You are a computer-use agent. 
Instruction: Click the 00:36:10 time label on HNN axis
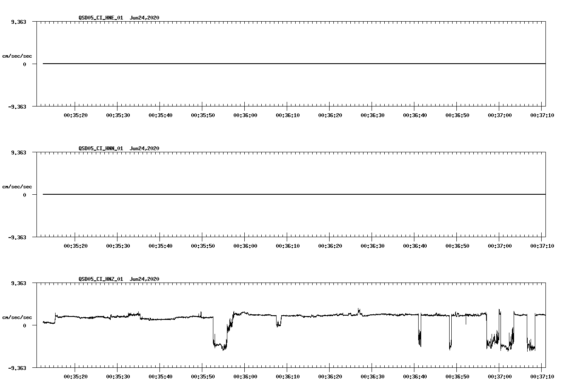288,246
